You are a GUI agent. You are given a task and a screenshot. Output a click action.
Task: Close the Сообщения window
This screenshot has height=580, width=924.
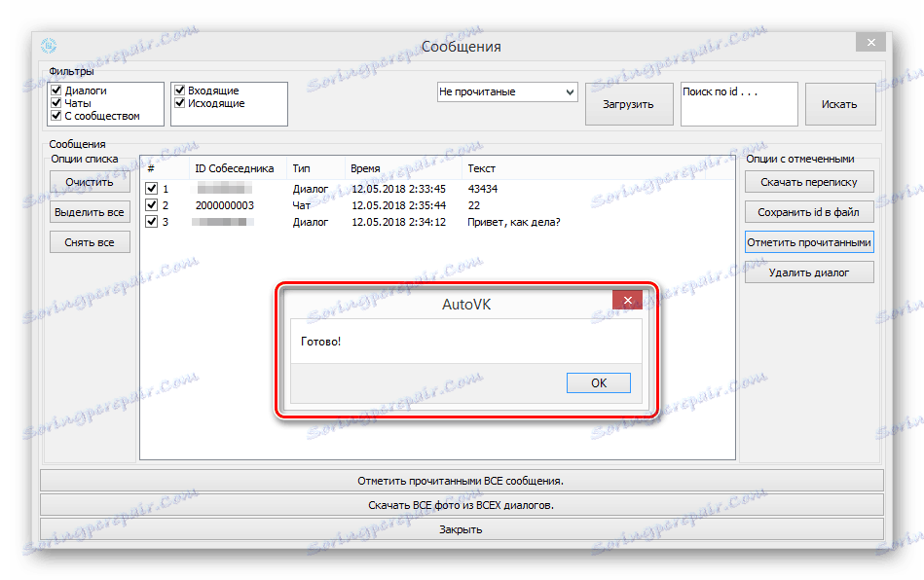[x=871, y=42]
